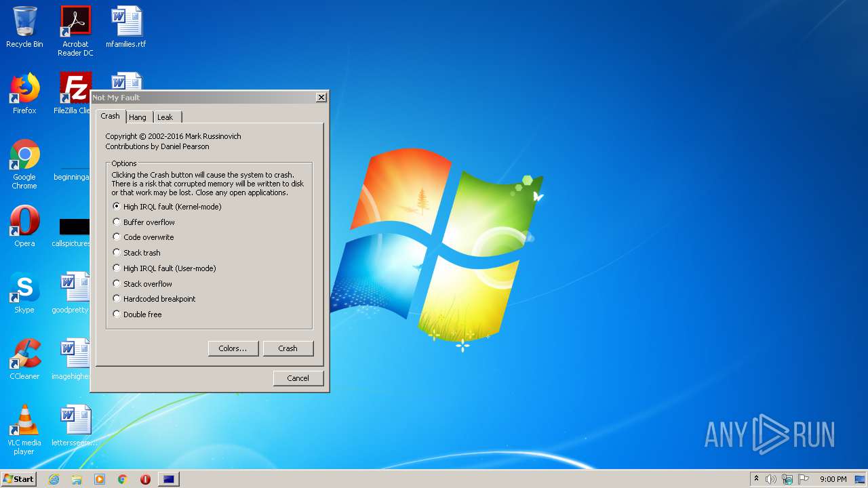Image resolution: width=868 pixels, height=488 pixels.
Task: Open the Leak tab
Action: 165,117
